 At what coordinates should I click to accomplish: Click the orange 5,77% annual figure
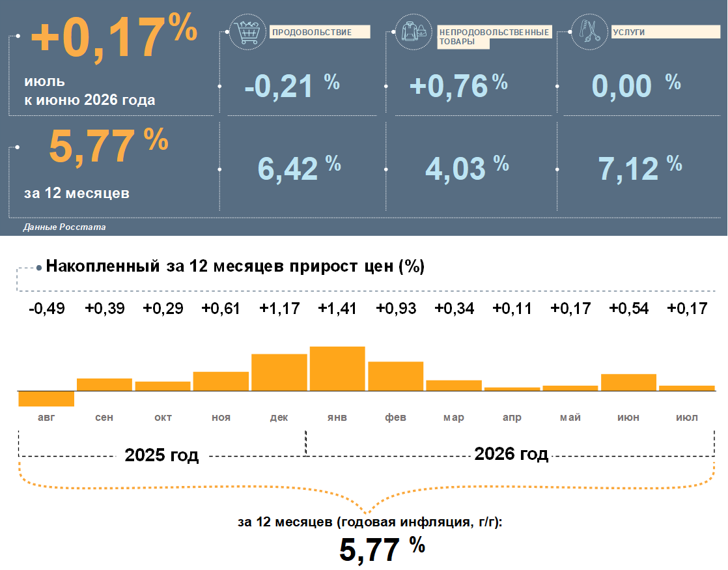pos(108,145)
